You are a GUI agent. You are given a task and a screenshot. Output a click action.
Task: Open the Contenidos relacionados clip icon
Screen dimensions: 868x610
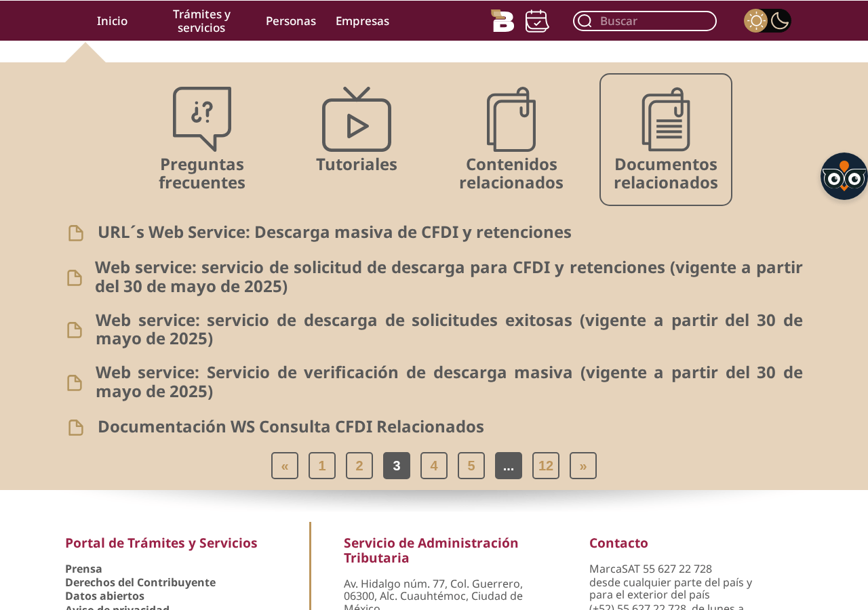click(x=511, y=119)
